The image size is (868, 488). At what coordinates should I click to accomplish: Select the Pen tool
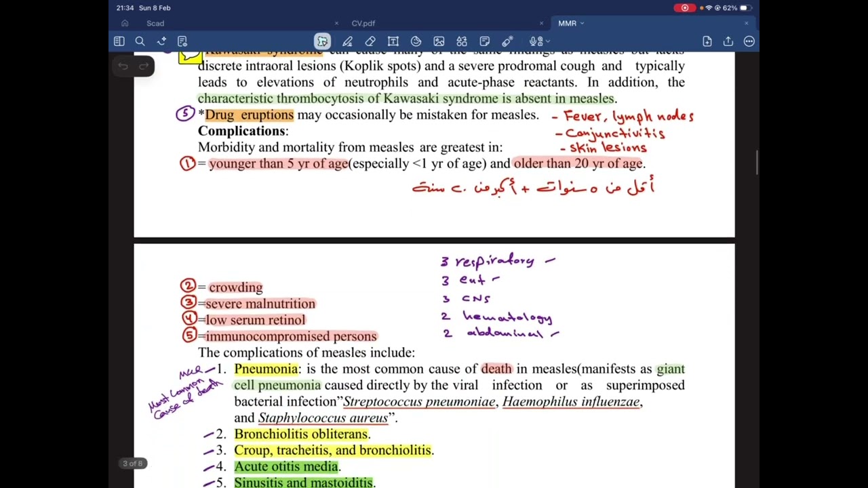coord(347,41)
